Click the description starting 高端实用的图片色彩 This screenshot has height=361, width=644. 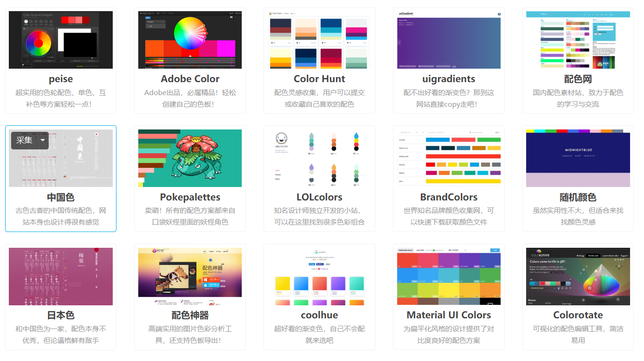point(190,335)
